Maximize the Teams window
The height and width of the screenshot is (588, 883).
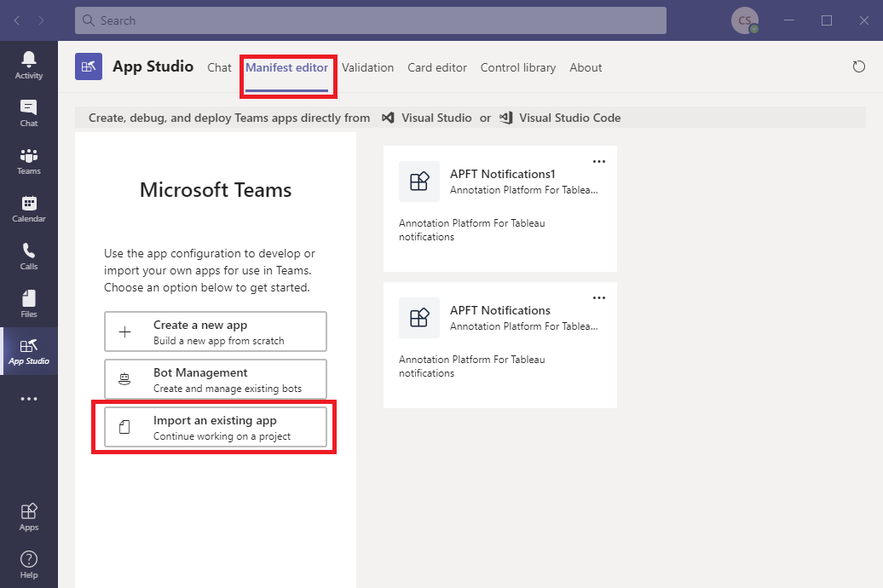coord(827,20)
